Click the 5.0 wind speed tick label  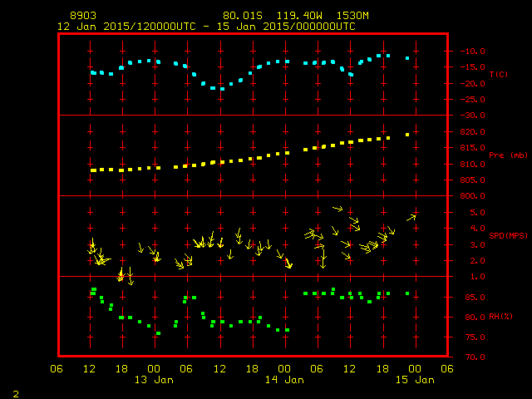(x=477, y=213)
